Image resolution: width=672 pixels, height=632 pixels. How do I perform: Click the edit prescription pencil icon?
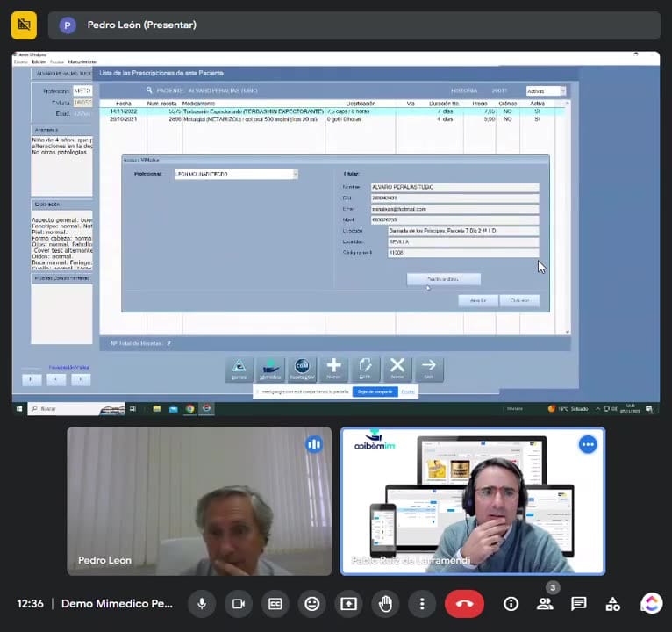[x=365, y=370]
